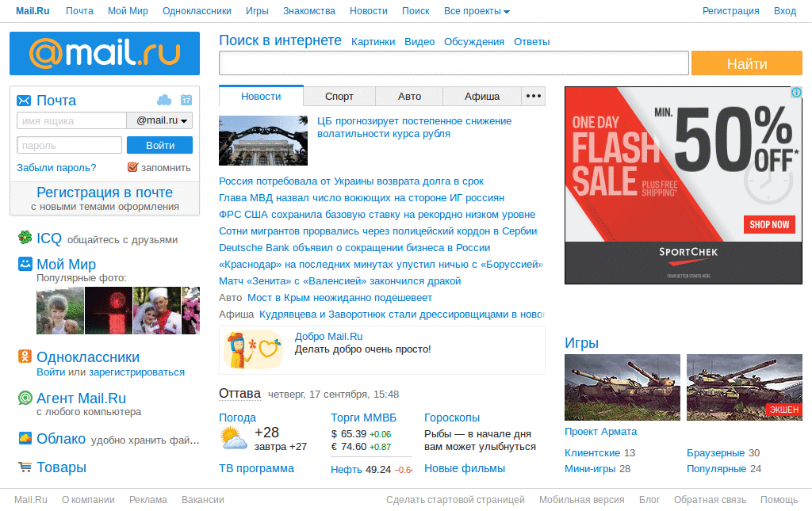Open the @mail.ru domain dropdown

(x=160, y=120)
